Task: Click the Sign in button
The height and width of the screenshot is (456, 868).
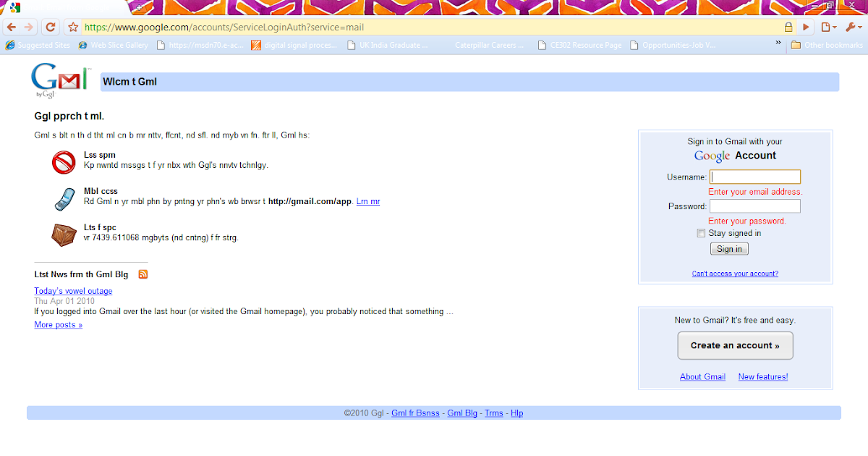Action: pos(729,249)
